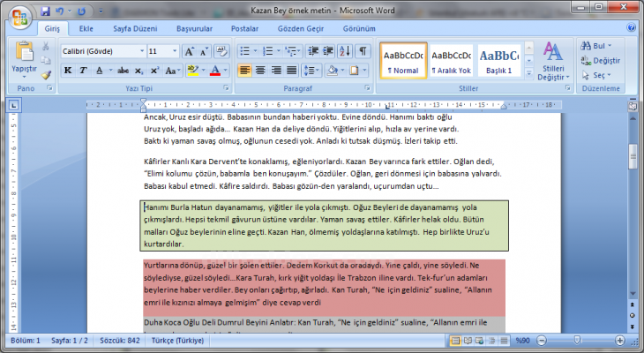The width and height of the screenshot is (644, 353).
Task: Center the paragraph text
Action: 260,71
